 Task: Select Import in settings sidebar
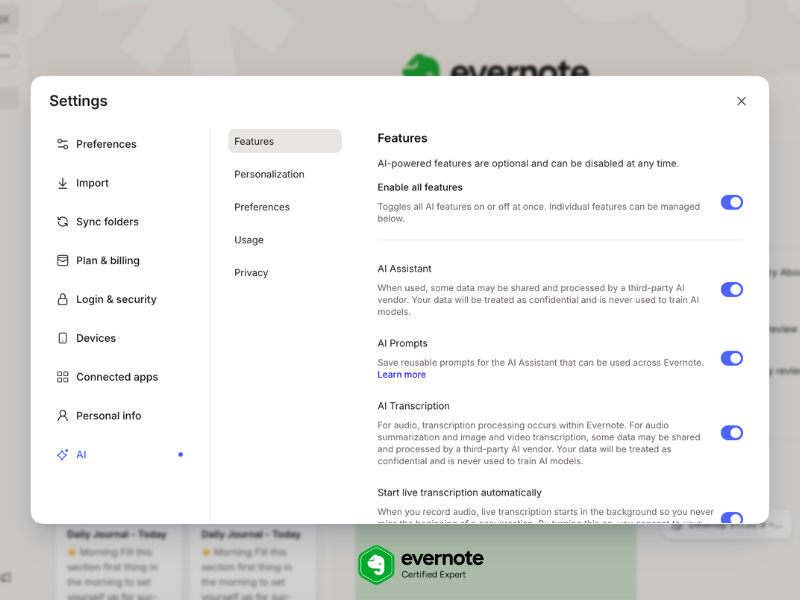click(x=92, y=183)
